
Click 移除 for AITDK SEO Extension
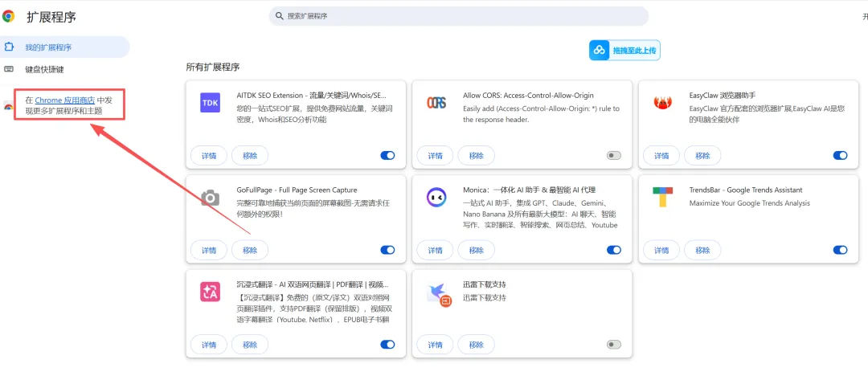[250, 156]
